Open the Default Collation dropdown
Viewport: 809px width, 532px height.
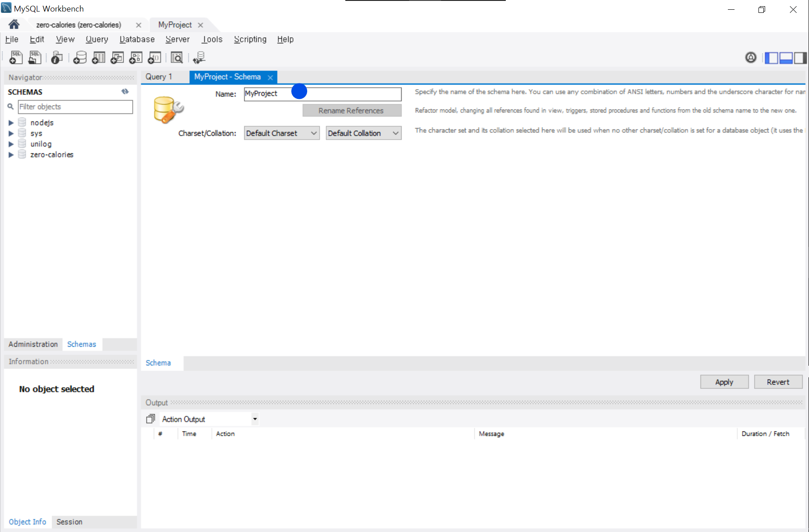pyautogui.click(x=363, y=133)
